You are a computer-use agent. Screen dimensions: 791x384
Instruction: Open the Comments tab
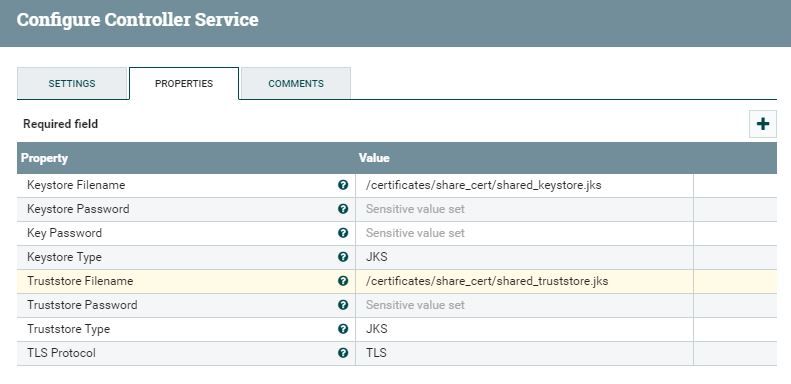[296, 84]
